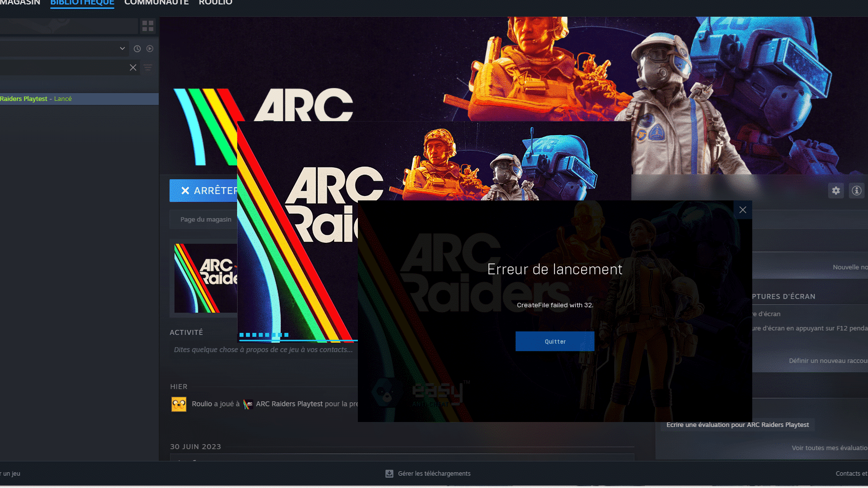Clear the library search with X icon

(133, 67)
